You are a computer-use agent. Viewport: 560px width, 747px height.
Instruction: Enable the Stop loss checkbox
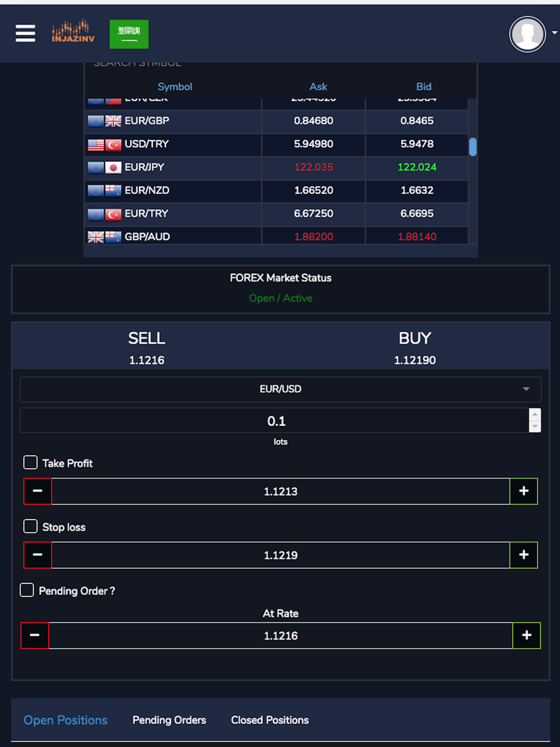[x=30, y=526]
